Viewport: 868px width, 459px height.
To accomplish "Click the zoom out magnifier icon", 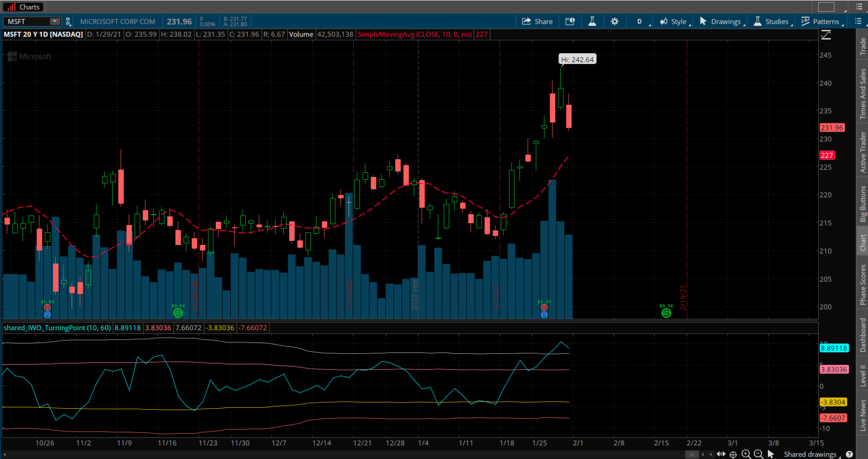I will [758, 454].
